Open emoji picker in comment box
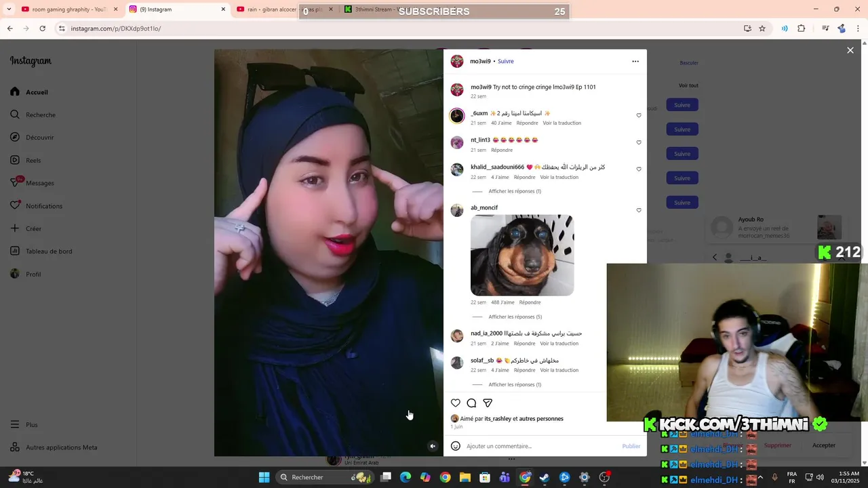 (x=456, y=446)
